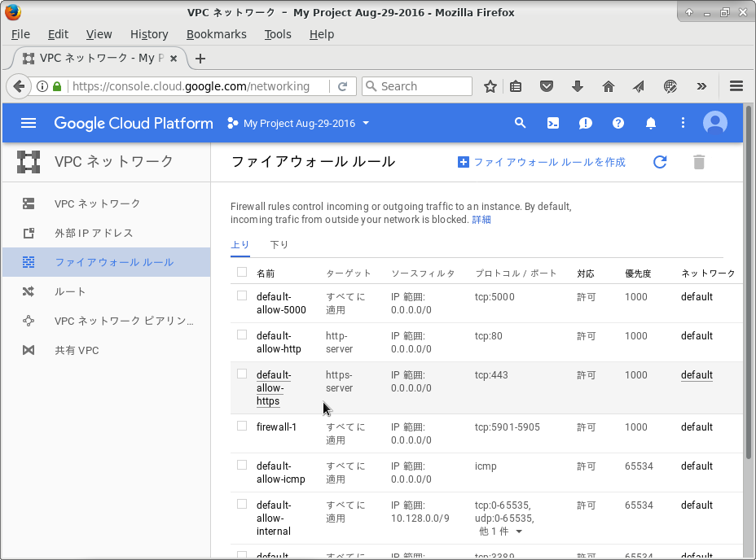Open the Firefox toolbar overflow chevron
Image resolution: width=756 pixels, height=560 pixels.
point(702,86)
